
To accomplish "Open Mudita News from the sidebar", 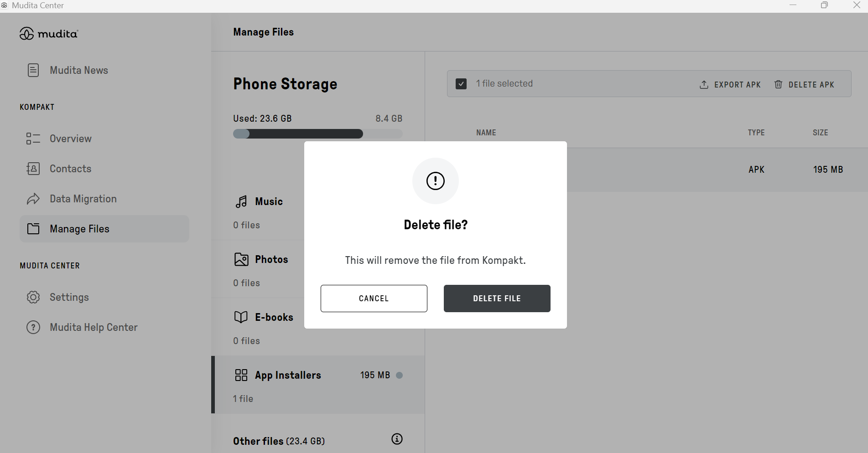I will coord(78,70).
